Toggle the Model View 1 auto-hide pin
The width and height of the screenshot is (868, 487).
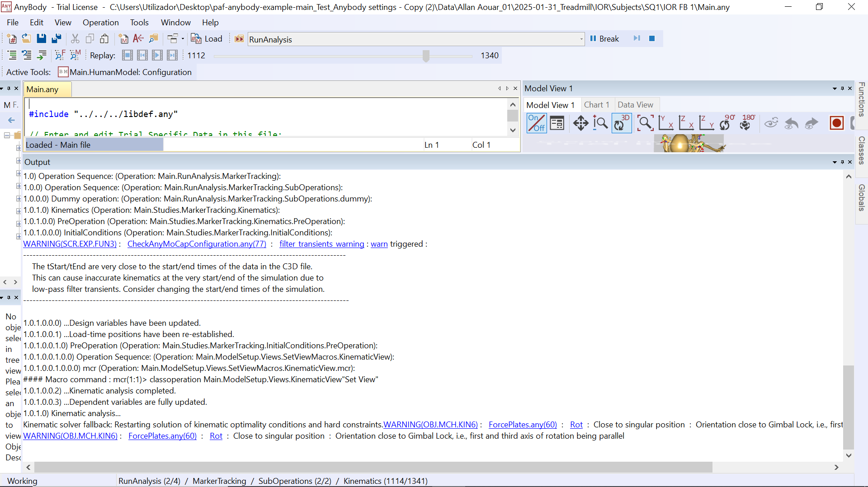(842, 89)
